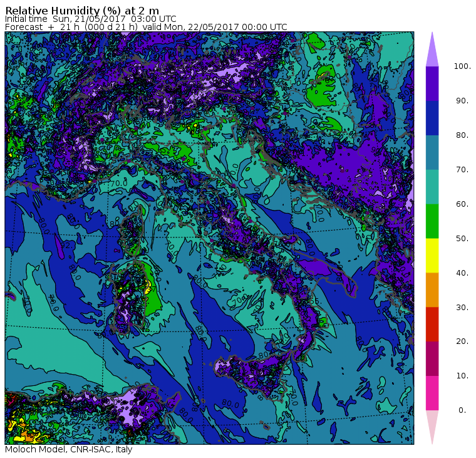Viewport: 476px width, 458px height.
Task: Click the '80.' colorbar label
Action: pos(462,135)
